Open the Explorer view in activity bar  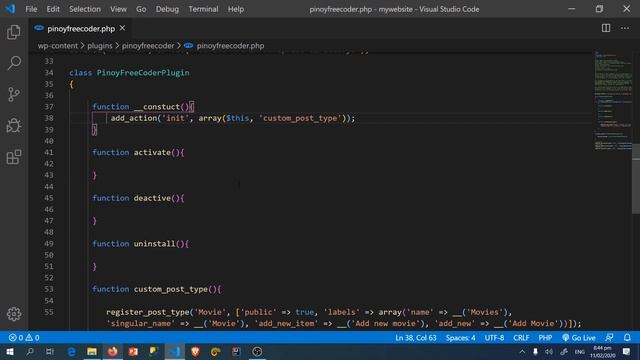point(14,32)
